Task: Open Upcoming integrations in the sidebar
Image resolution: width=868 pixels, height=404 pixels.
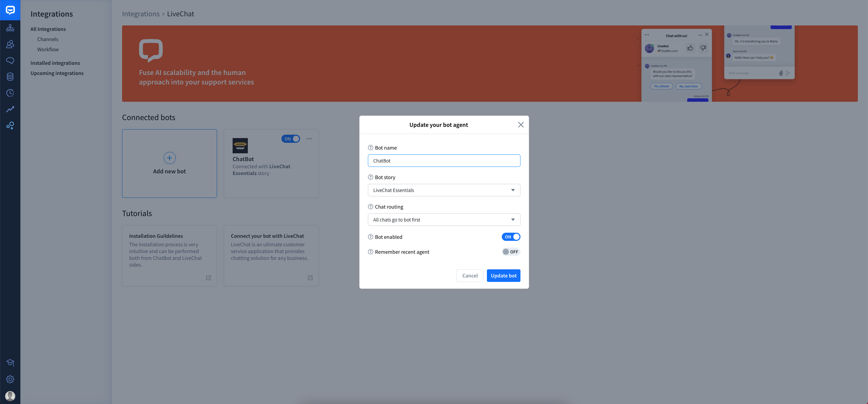Action: pyautogui.click(x=57, y=73)
